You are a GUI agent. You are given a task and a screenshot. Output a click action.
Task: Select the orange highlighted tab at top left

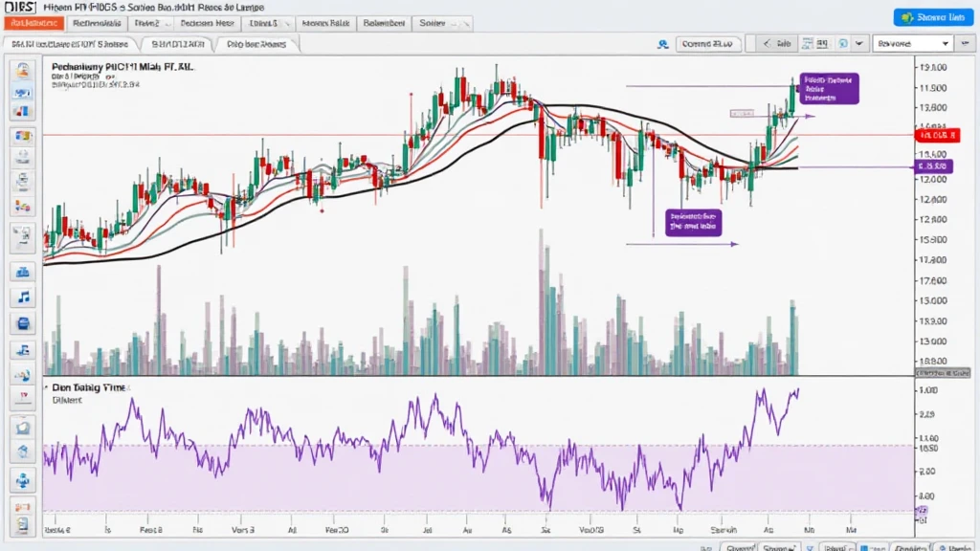33,21
